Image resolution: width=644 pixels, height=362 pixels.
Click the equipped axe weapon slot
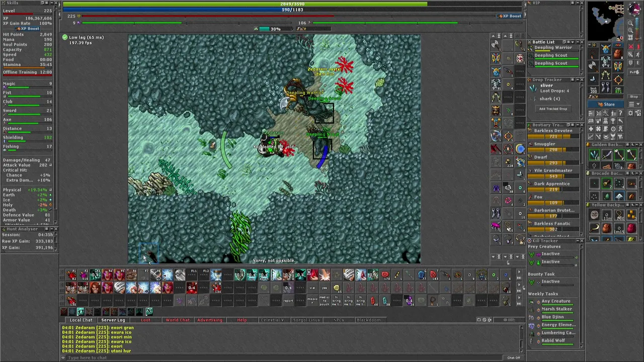594,66
